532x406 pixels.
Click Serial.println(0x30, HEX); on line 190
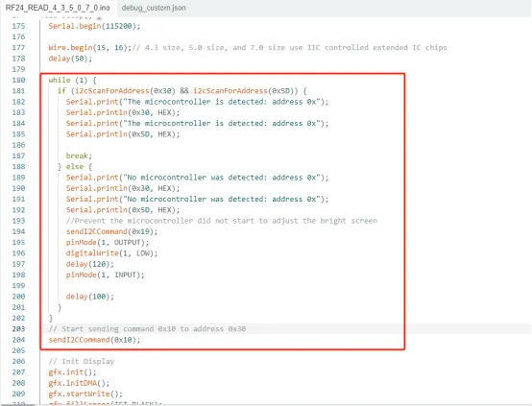coord(123,188)
